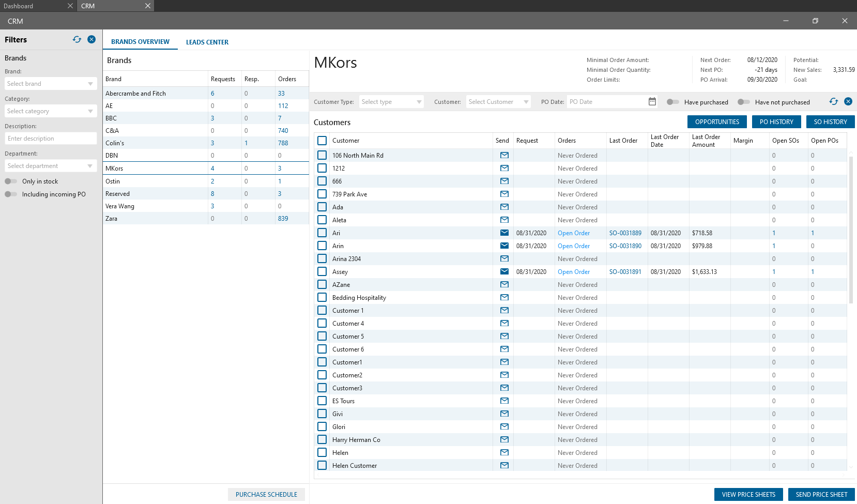Close the Dashboard tab
The image size is (857, 504).
tap(70, 6)
